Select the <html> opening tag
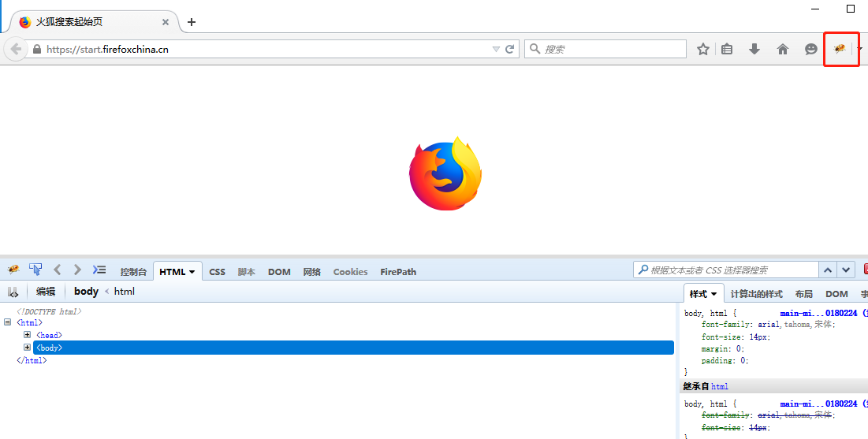 [29, 322]
